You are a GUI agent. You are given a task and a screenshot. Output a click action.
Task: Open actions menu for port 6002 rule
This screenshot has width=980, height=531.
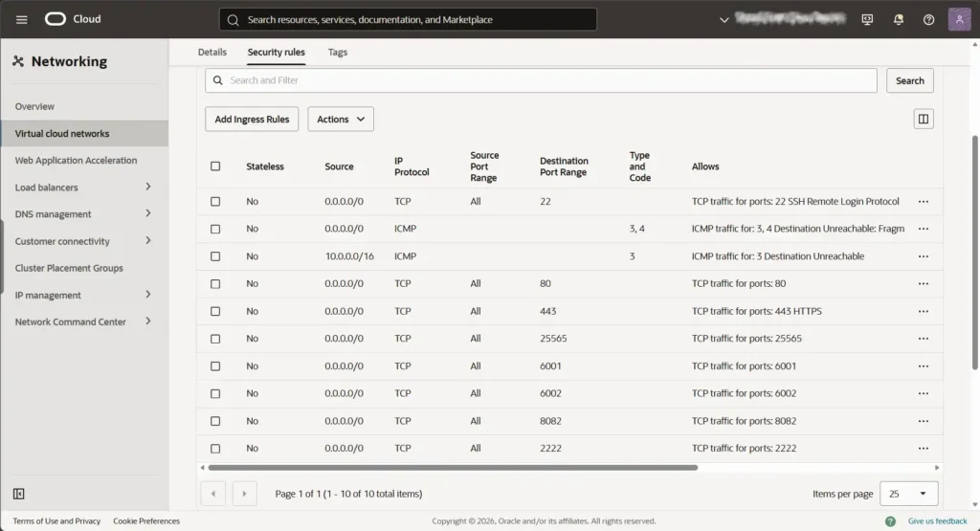point(924,393)
